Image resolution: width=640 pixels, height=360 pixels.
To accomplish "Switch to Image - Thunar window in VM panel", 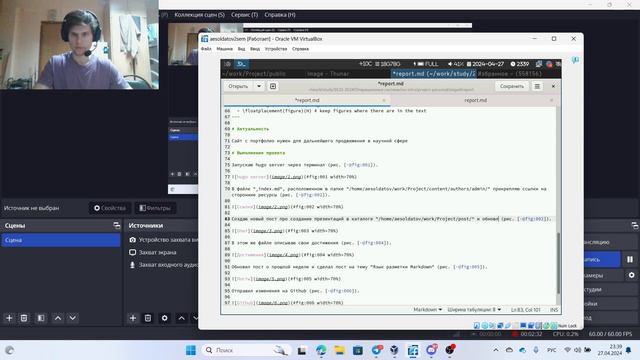I will 328,74.
